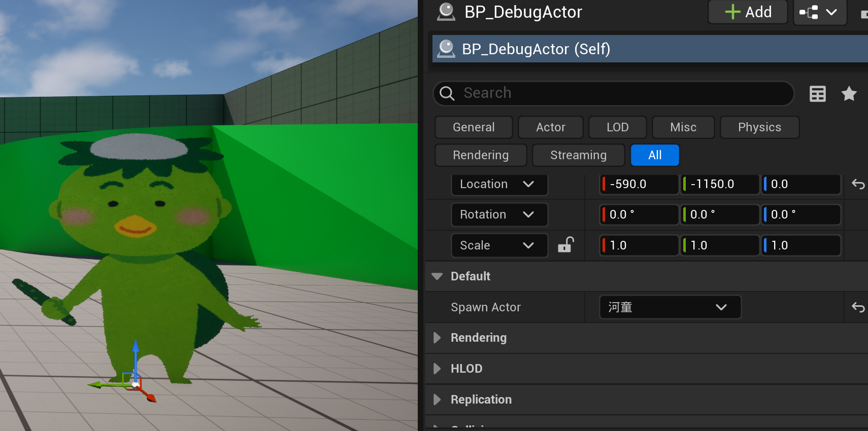
Task: Reset Spawn Actor to default arrow
Action: coord(858,307)
